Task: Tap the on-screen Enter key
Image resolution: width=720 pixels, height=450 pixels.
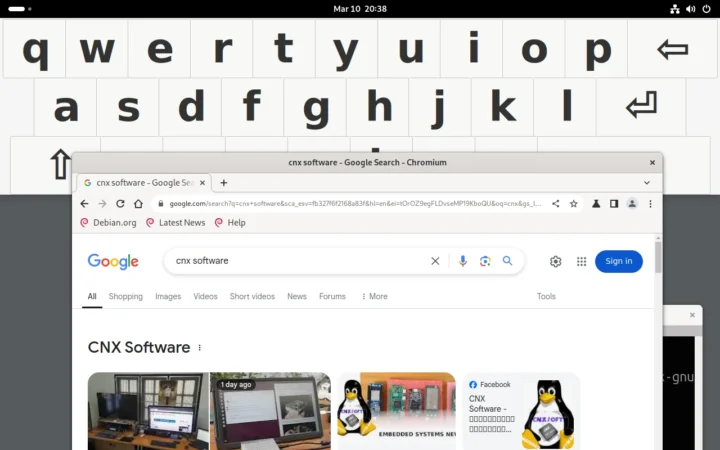Action: point(641,107)
